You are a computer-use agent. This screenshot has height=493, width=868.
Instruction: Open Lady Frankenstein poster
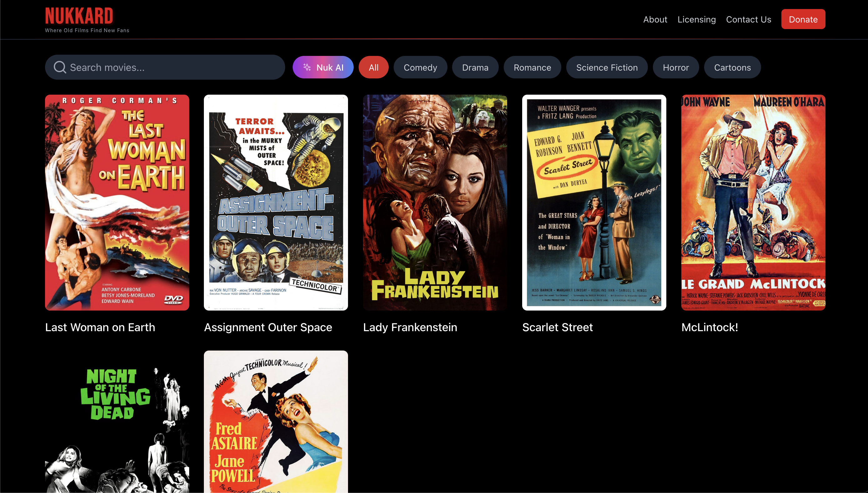tap(435, 202)
